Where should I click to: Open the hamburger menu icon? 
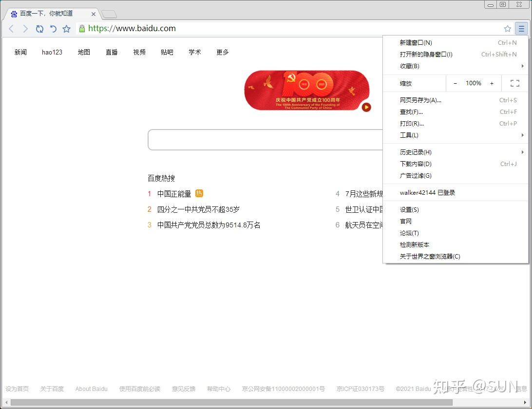[x=521, y=29]
